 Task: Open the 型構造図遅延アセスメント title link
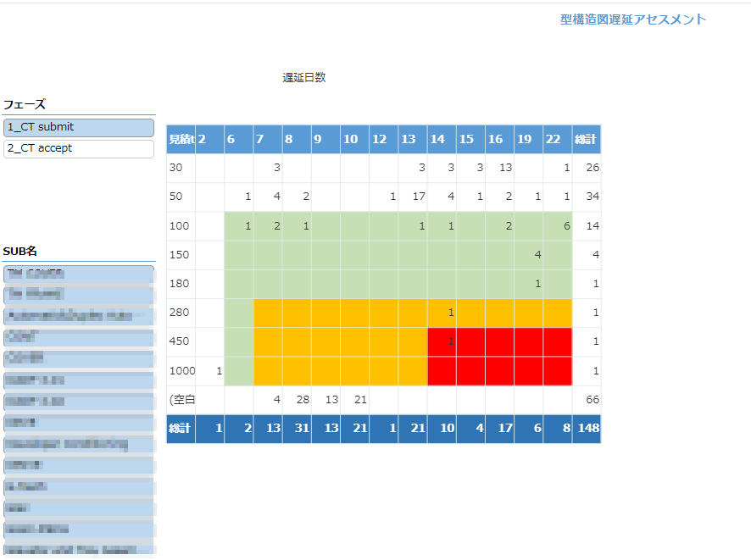tap(632, 19)
